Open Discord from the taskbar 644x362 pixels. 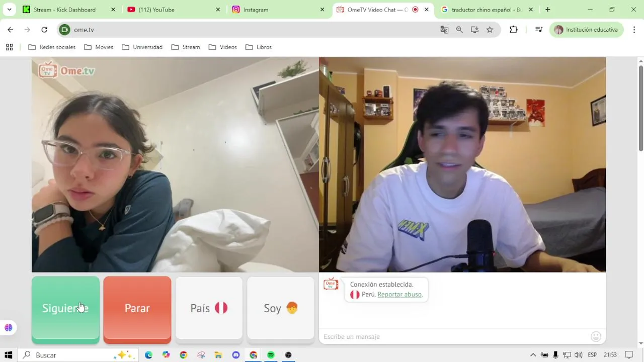coord(236,355)
